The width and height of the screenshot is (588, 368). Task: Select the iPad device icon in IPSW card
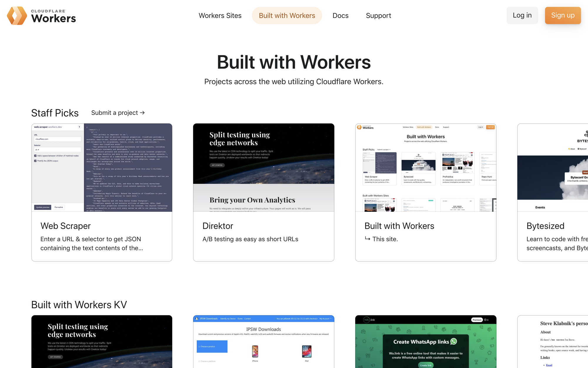pos(307,352)
